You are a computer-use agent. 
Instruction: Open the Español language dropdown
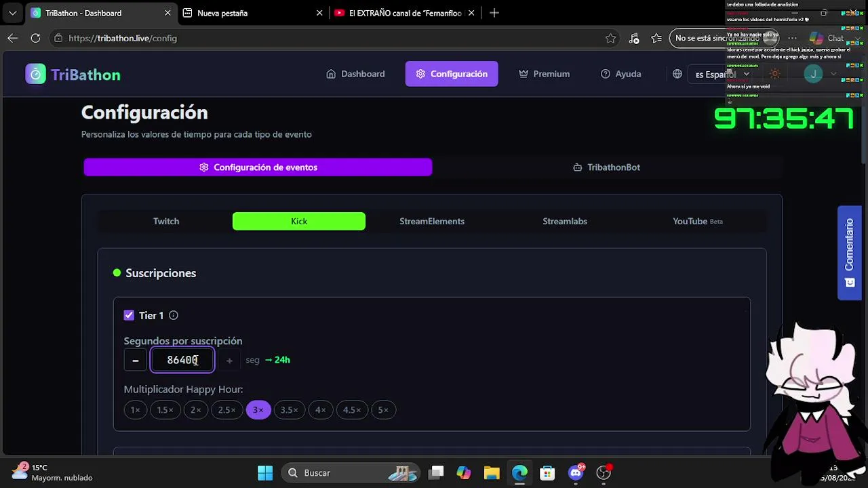point(722,74)
